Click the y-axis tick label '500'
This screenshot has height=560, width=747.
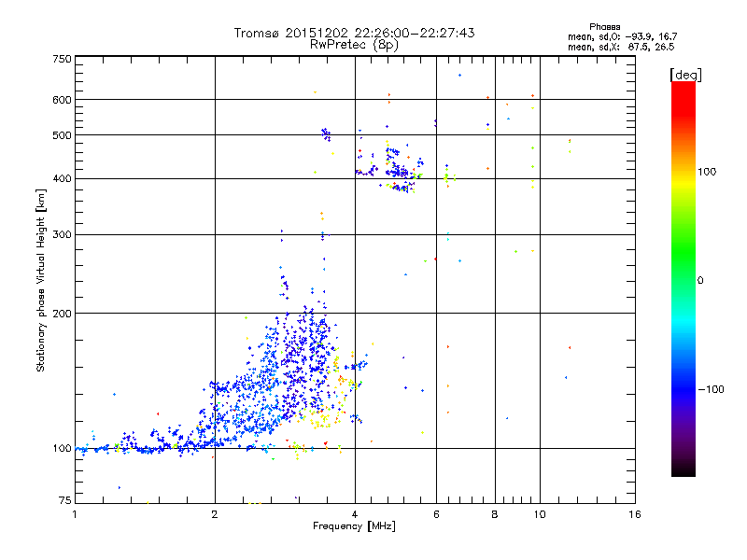(x=62, y=135)
